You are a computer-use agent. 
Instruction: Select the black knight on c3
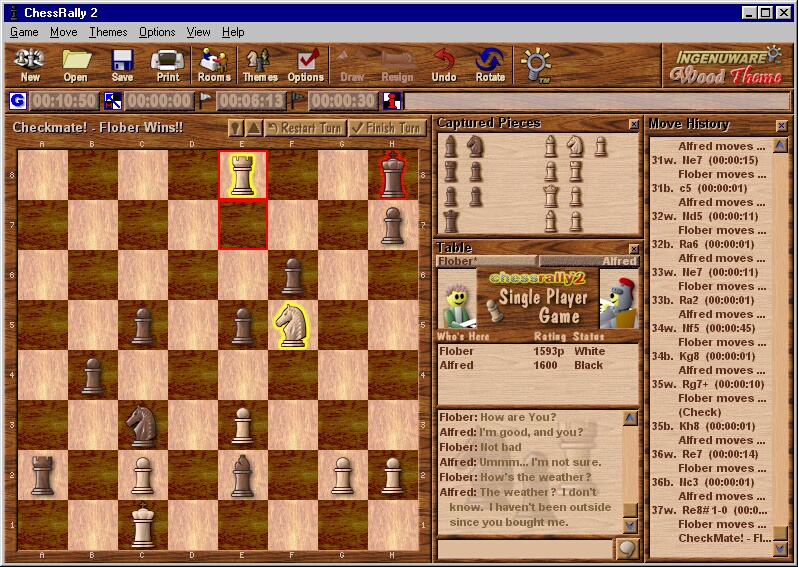[142, 426]
